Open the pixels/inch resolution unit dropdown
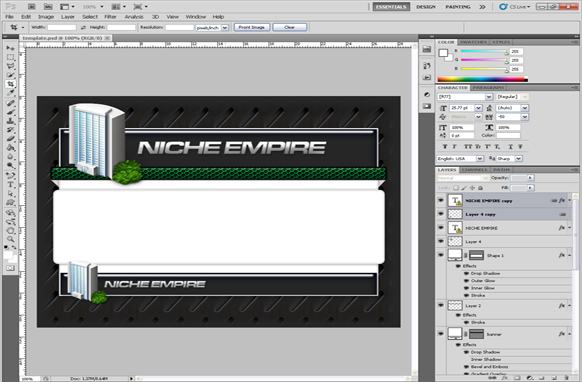The width and height of the screenshot is (582, 382). tap(225, 27)
